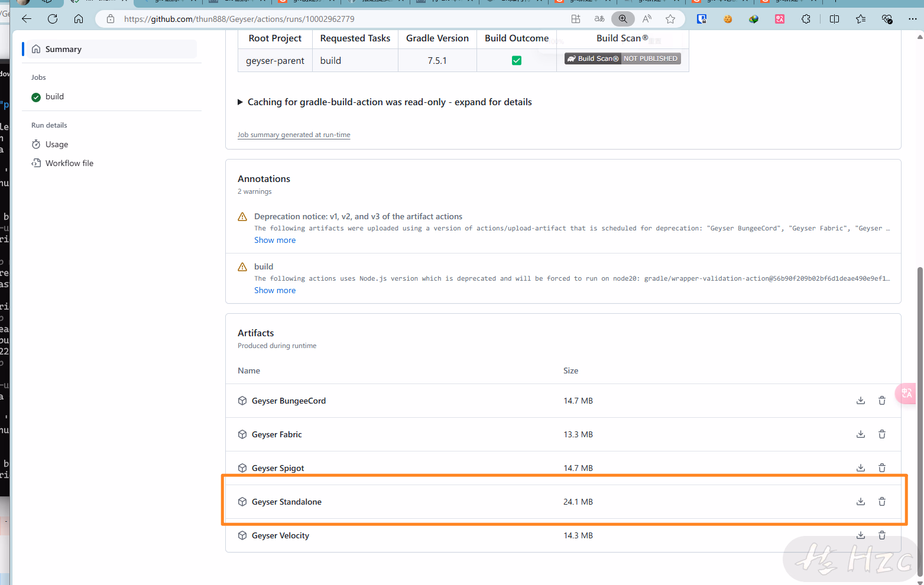924x585 pixels.
Task: Go back to the previous page
Action: (x=27, y=19)
